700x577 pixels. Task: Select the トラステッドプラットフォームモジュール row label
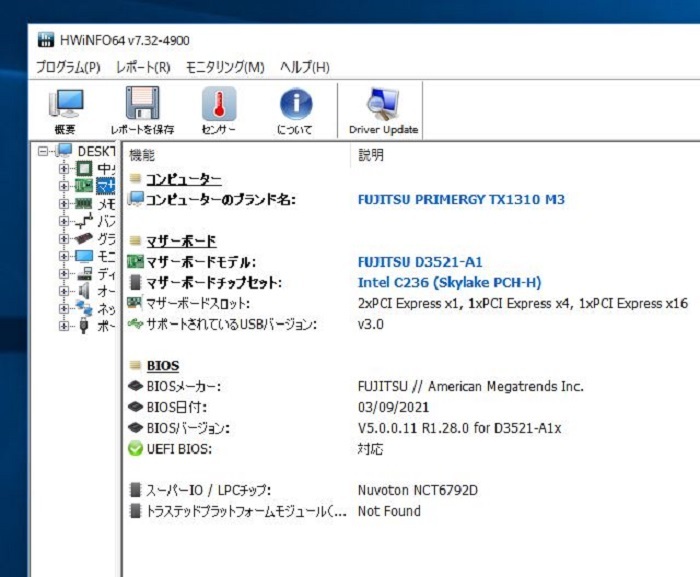click(x=246, y=511)
